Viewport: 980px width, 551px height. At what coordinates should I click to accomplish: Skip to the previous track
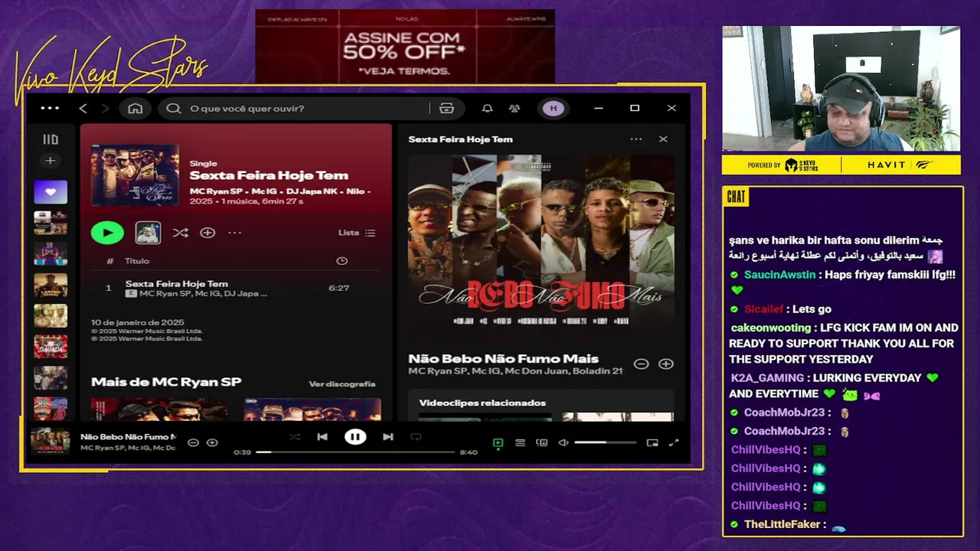pyautogui.click(x=322, y=437)
